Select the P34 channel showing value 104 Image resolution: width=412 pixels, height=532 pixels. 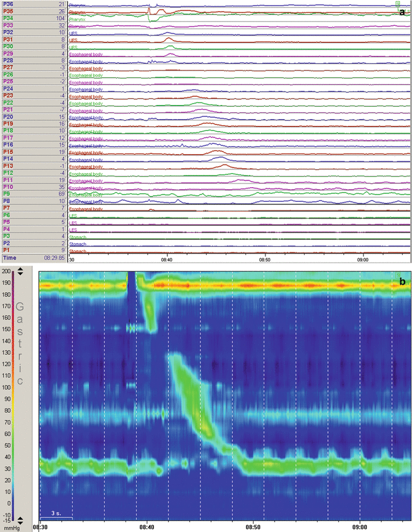point(9,18)
